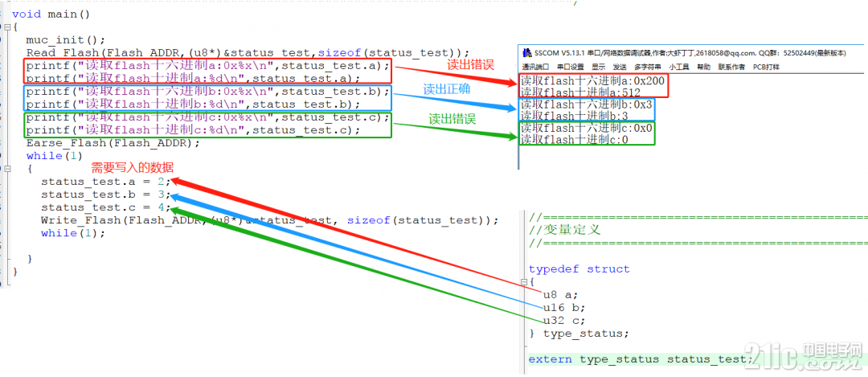Open the 小工具 menu in SSCOM

click(x=678, y=67)
